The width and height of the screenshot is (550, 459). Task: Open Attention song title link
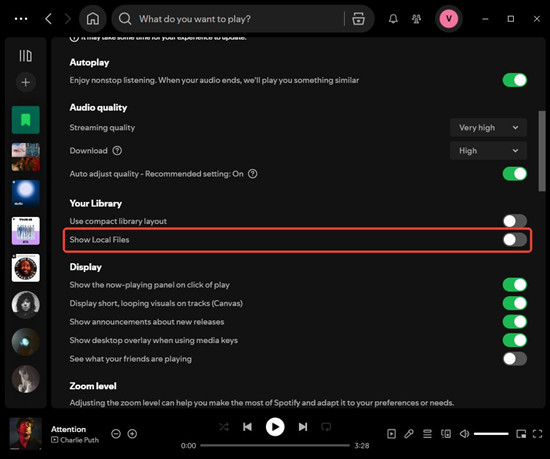(x=68, y=430)
